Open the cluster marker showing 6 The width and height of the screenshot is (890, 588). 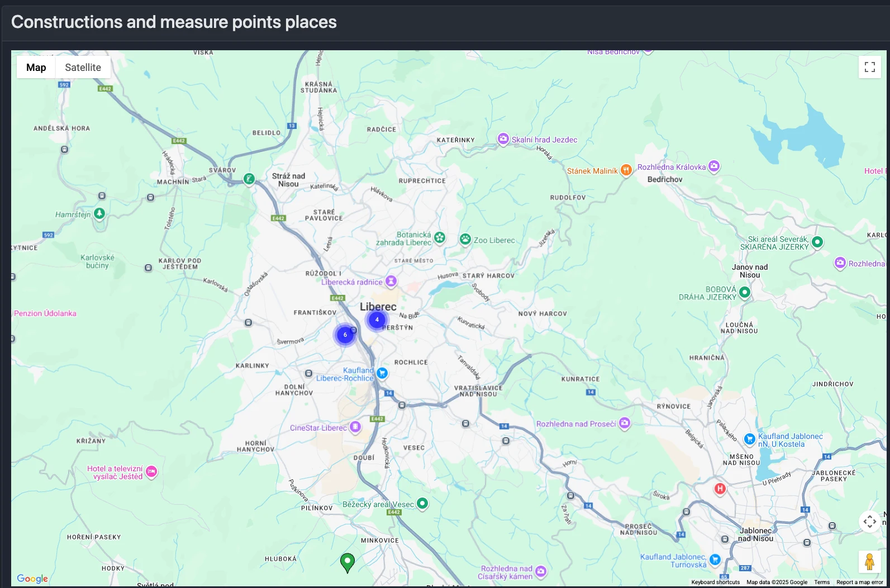coord(345,335)
